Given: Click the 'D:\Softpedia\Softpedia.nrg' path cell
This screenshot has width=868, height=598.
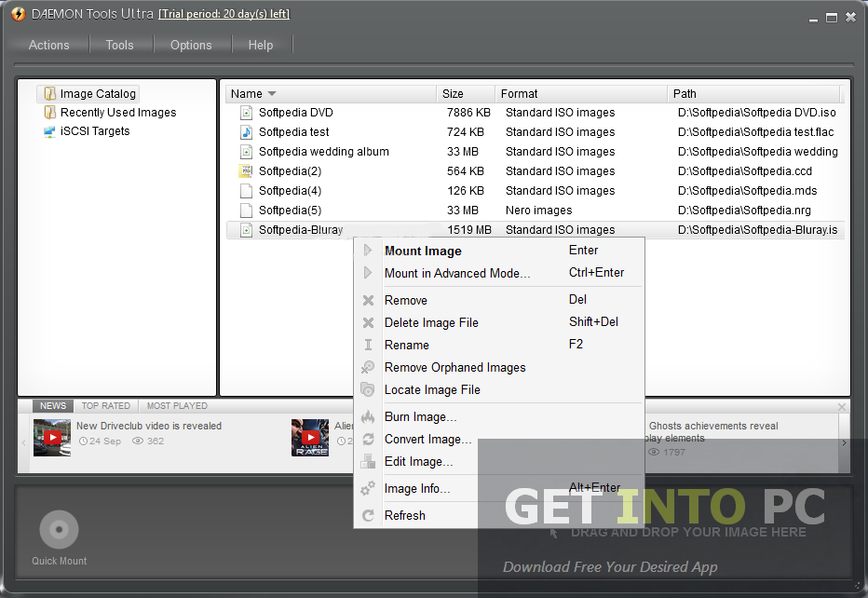Looking at the screenshot, I should 744,210.
